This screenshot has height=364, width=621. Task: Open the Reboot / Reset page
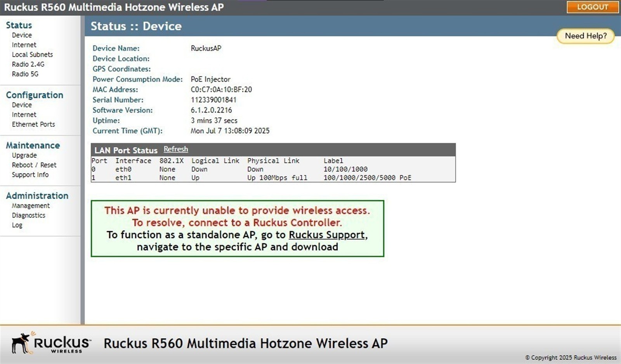coord(33,165)
